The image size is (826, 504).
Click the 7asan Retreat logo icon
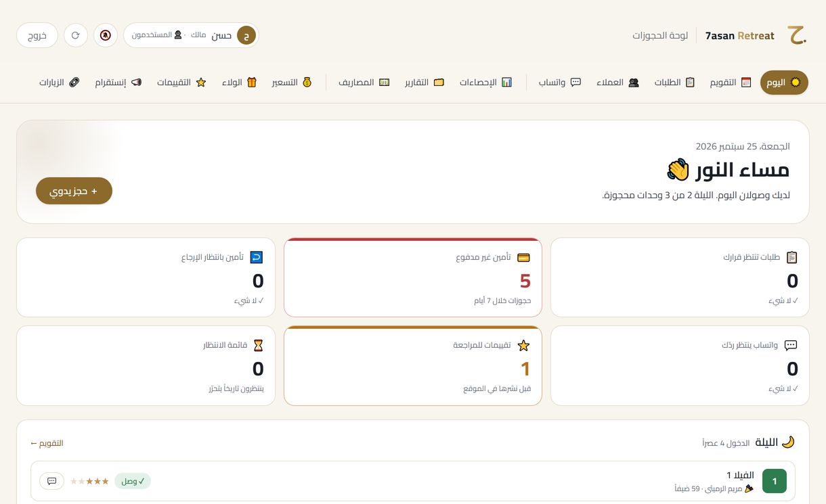click(x=797, y=35)
